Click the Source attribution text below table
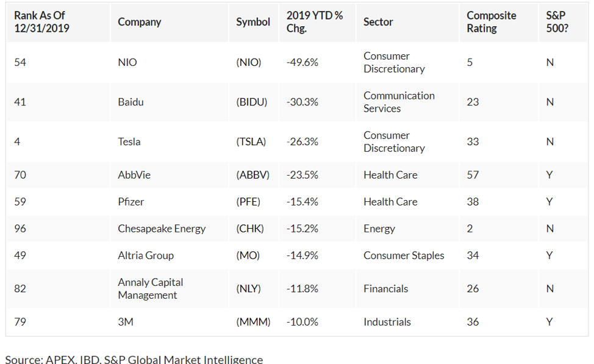The width and height of the screenshot is (594, 364). 134,359
